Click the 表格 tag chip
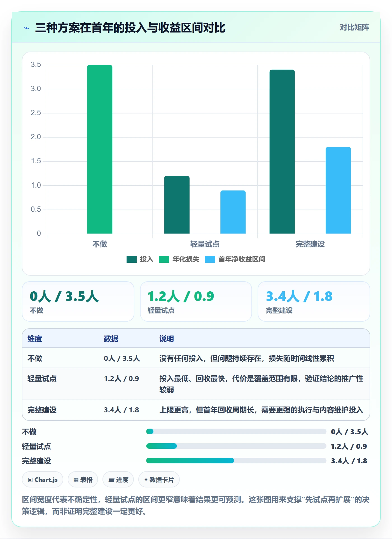Viewport: 392px width, 539px height. click(x=83, y=480)
